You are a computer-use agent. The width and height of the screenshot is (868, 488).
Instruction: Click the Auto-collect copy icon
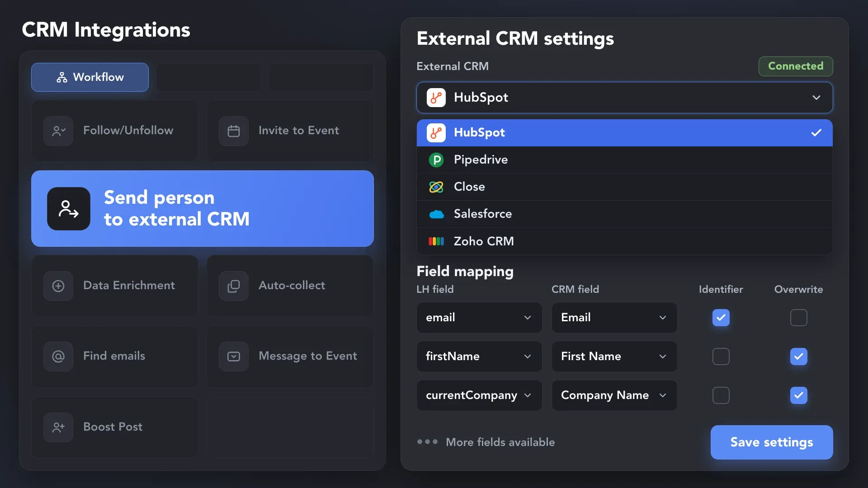(234, 286)
